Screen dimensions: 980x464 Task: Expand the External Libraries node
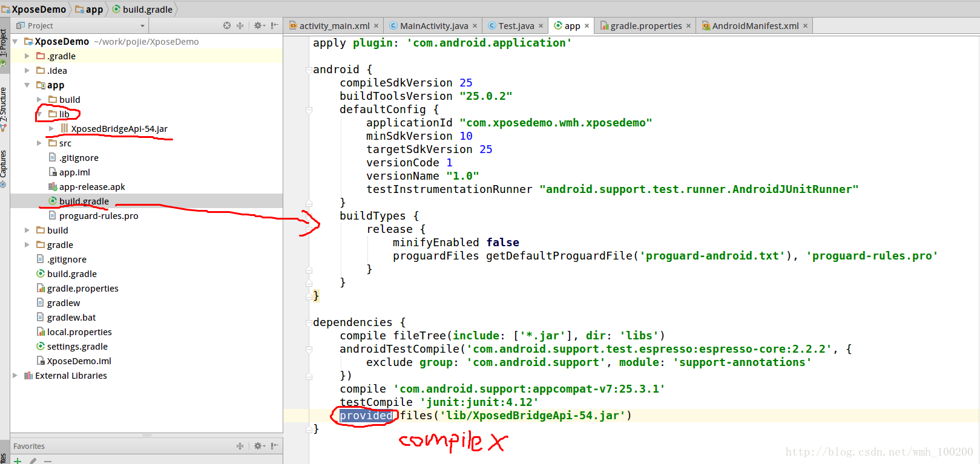click(x=15, y=376)
